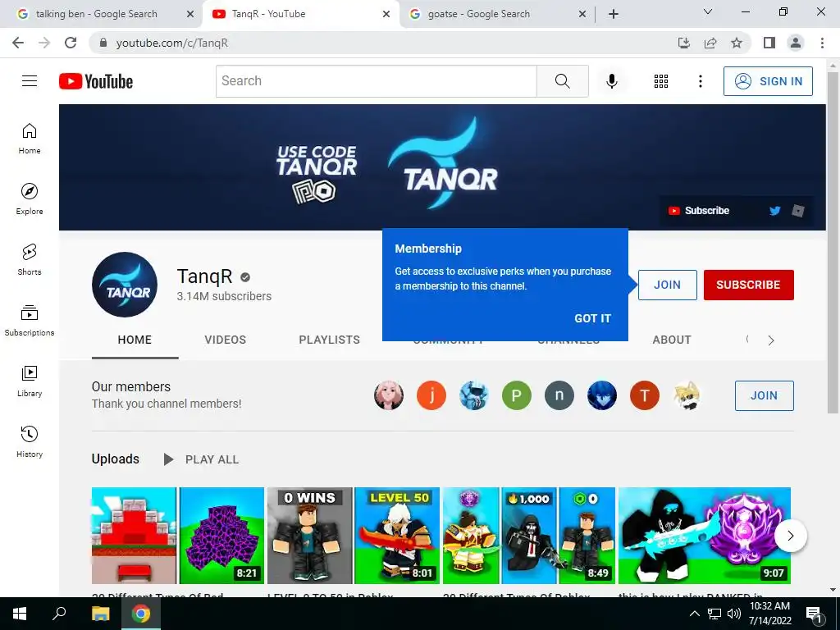Reload the page
840x630 pixels.
click(x=71, y=43)
